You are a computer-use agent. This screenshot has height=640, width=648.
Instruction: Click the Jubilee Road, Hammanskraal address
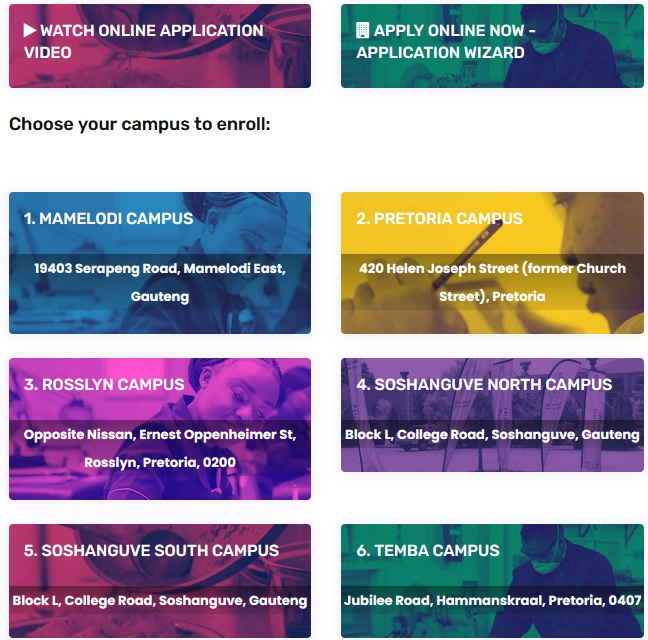(492, 601)
